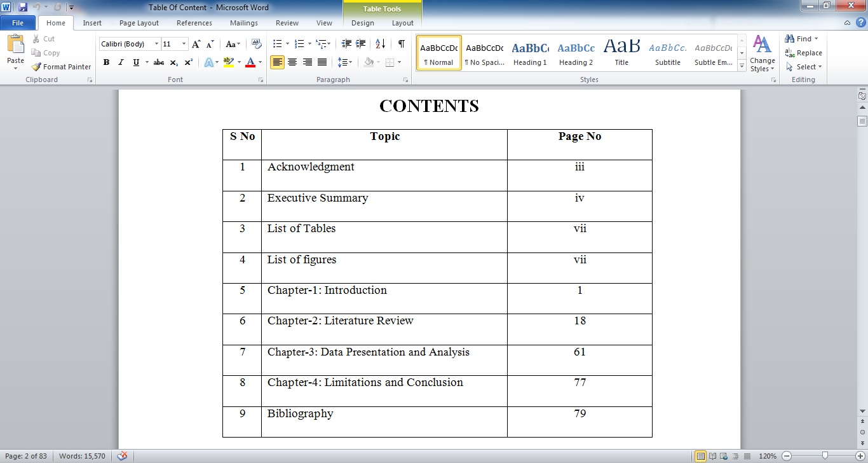Expand the Styles gallery More arrow
Screen dimensions: 868x463
pos(742,66)
